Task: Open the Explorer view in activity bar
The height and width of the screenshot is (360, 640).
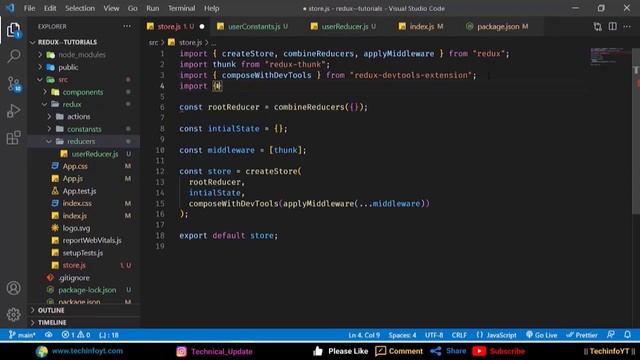Action: (x=13, y=30)
